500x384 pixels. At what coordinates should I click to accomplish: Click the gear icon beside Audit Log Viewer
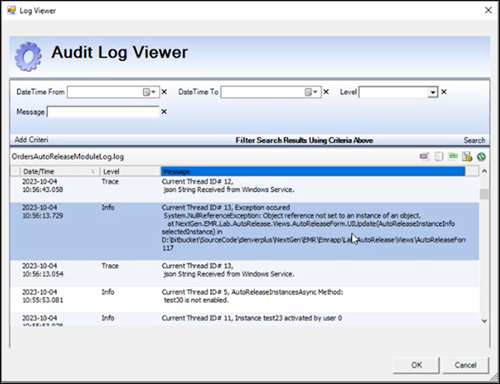point(28,56)
